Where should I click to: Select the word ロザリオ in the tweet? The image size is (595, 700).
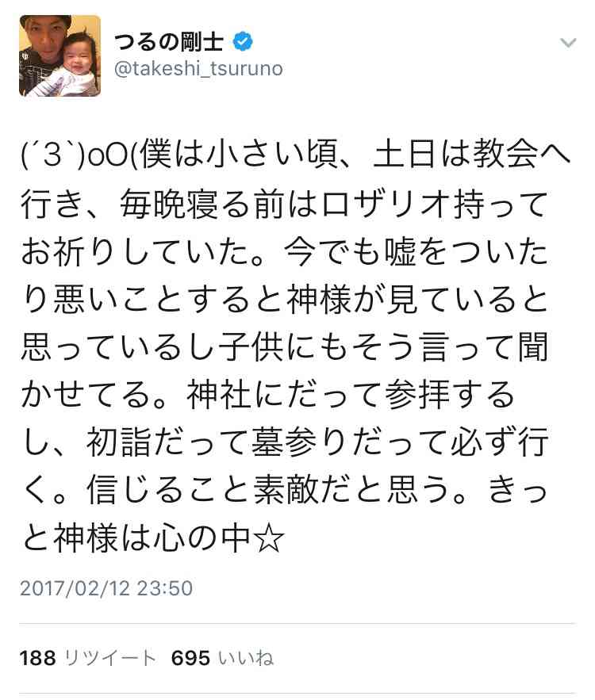(385, 204)
